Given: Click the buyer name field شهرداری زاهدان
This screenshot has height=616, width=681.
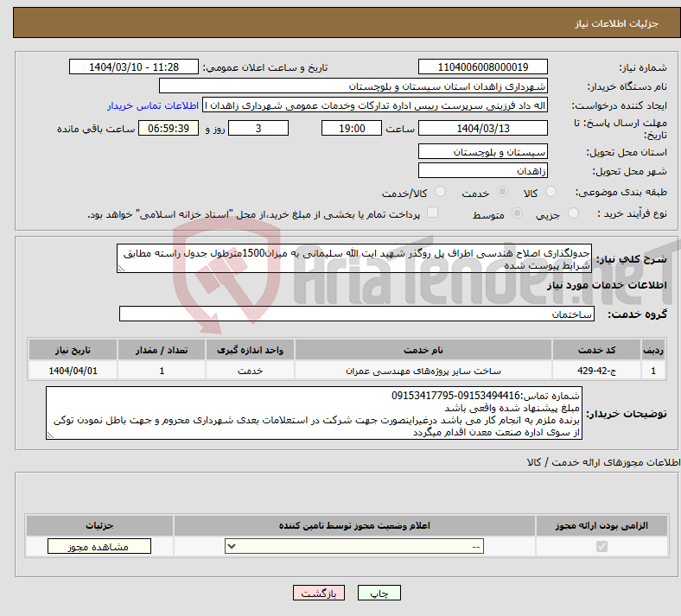Looking at the screenshot, I should (x=353, y=86).
